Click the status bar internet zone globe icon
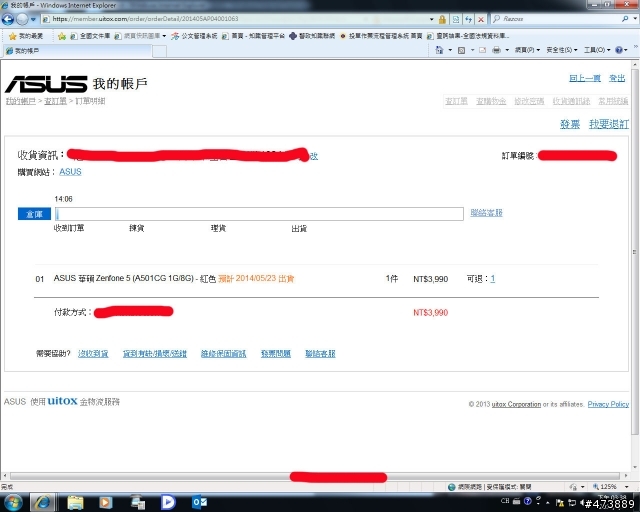Image resolution: width=640 pixels, height=512 pixels. (x=451, y=487)
